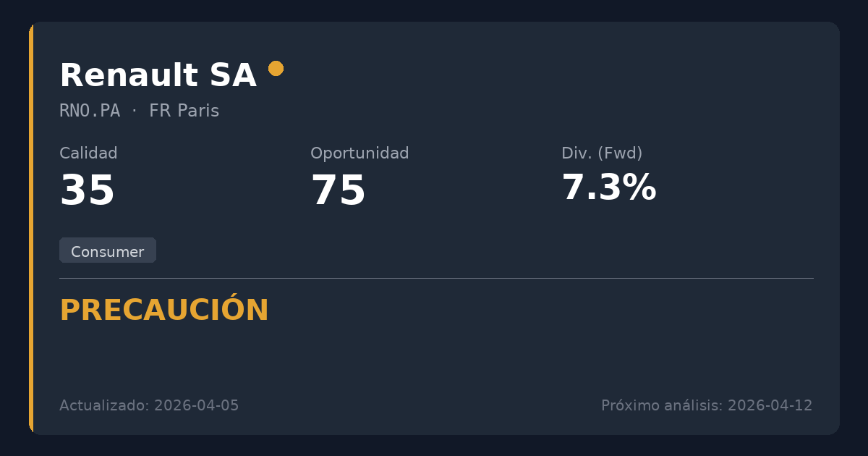Click the Consumer sector tag
This screenshot has height=456, width=868.
[x=108, y=251]
